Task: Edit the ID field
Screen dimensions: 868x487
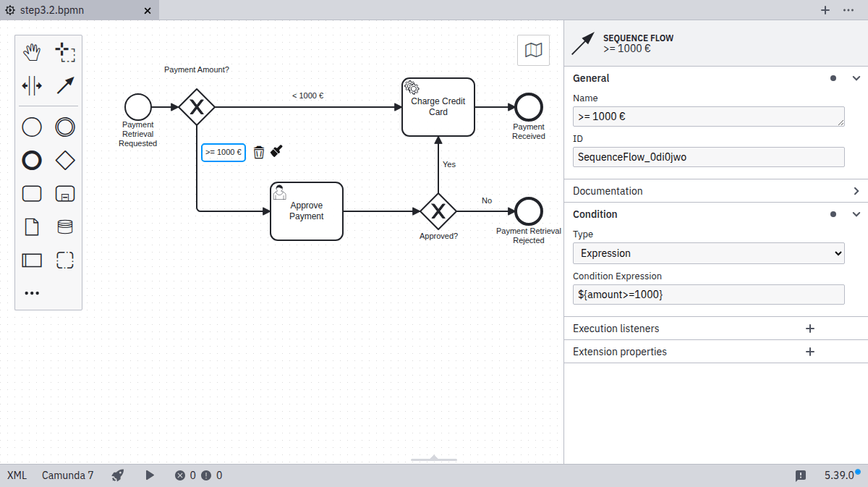Action: point(709,157)
